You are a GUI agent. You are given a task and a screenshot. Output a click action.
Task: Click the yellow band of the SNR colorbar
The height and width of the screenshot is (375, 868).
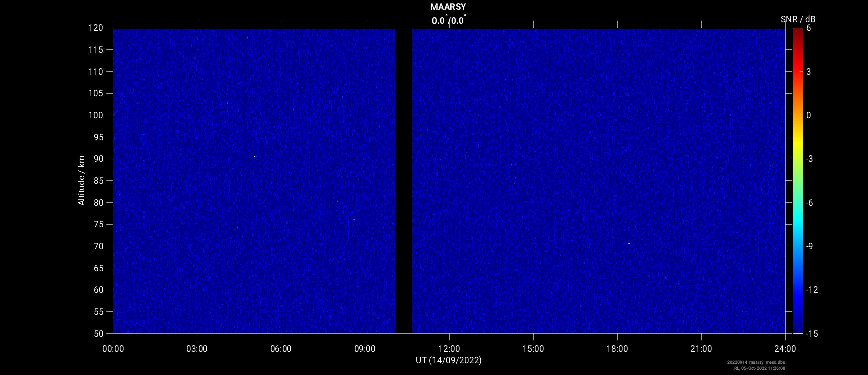pyautogui.click(x=798, y=145)
